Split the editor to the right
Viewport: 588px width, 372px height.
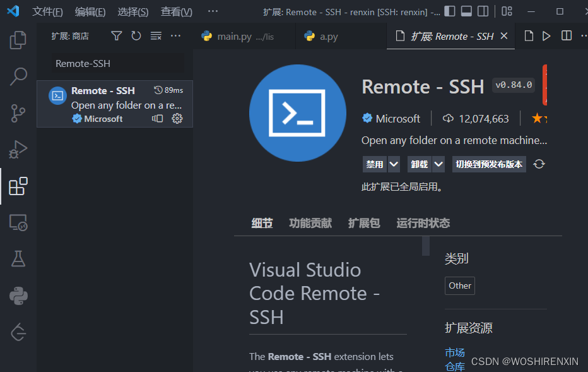coord(567,36)
